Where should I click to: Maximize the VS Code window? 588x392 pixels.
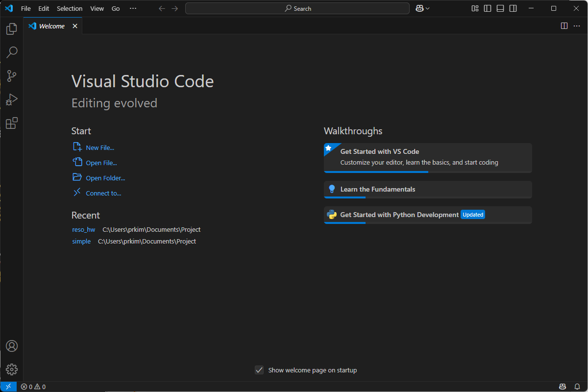[x=554, y=8]
